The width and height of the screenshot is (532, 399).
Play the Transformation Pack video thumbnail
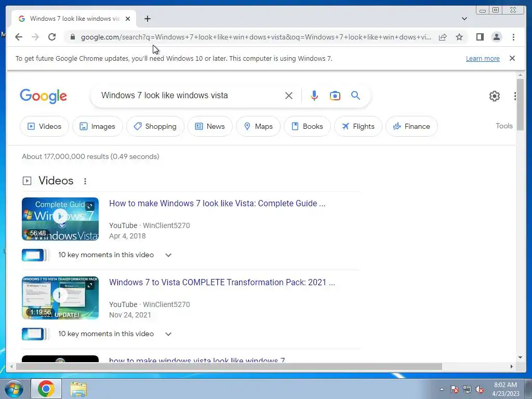coord(60,298)
